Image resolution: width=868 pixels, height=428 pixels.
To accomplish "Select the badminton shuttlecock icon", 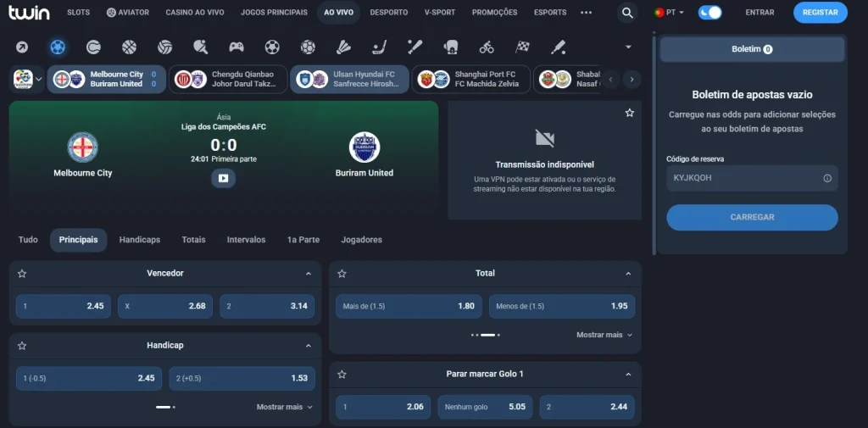I will click(x=343, y=47).
